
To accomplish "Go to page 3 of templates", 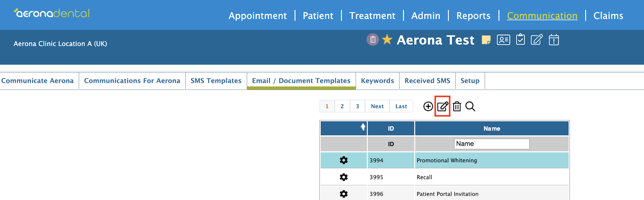I will pyautogui.click(x=357, y=106).
